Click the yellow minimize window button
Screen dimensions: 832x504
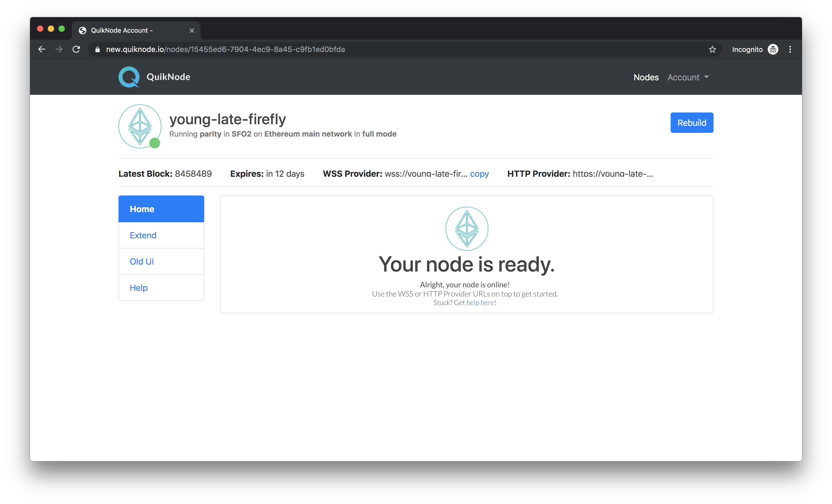click(x=51, y=29)
